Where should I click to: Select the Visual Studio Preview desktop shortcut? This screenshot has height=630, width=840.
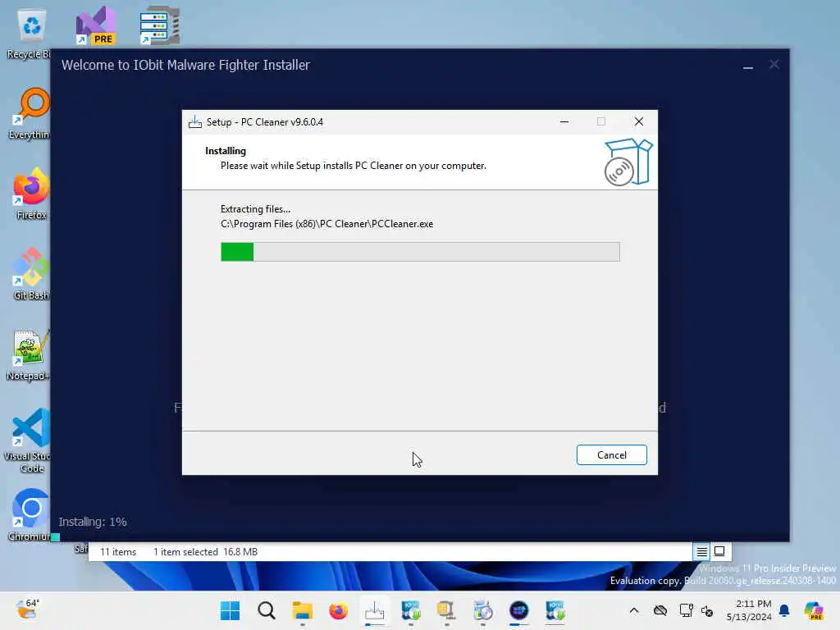click(x=96, y=25)
